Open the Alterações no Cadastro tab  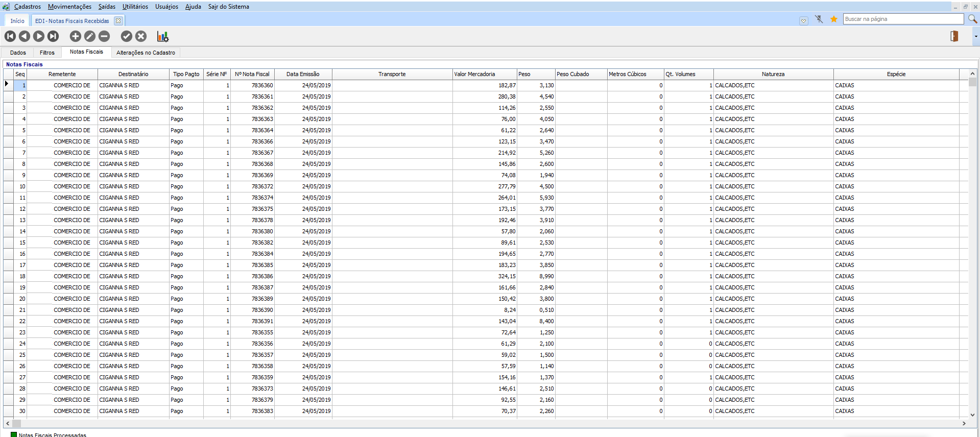pos(146,53)
